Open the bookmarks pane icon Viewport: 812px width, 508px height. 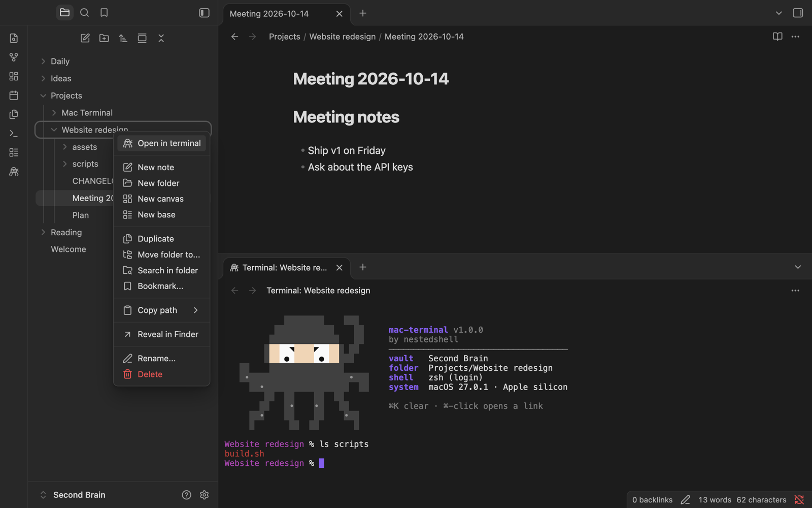click(x=104, y=13)
